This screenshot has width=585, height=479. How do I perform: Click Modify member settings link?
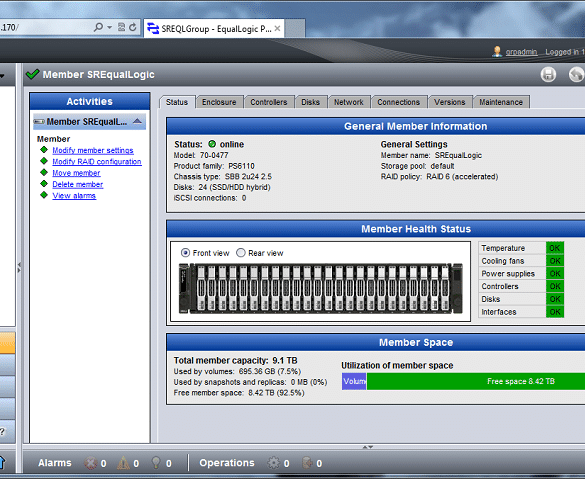93,150
